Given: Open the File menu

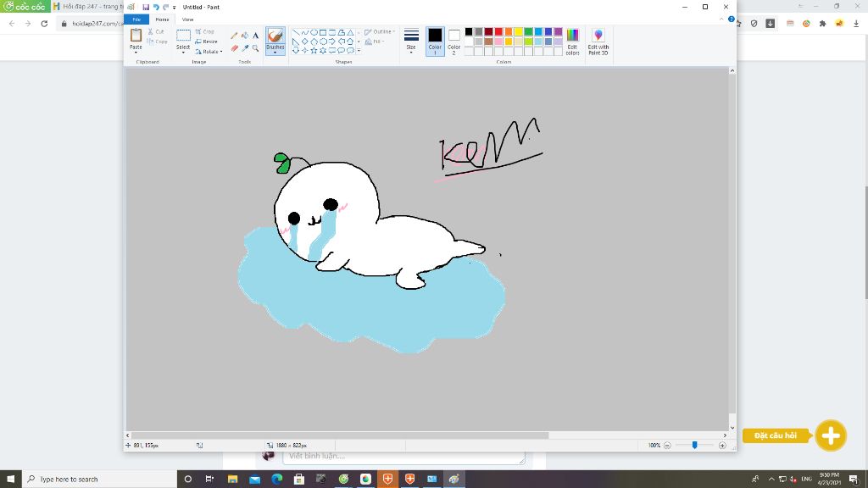Looking at the screenshot, I should pos(136,19).
